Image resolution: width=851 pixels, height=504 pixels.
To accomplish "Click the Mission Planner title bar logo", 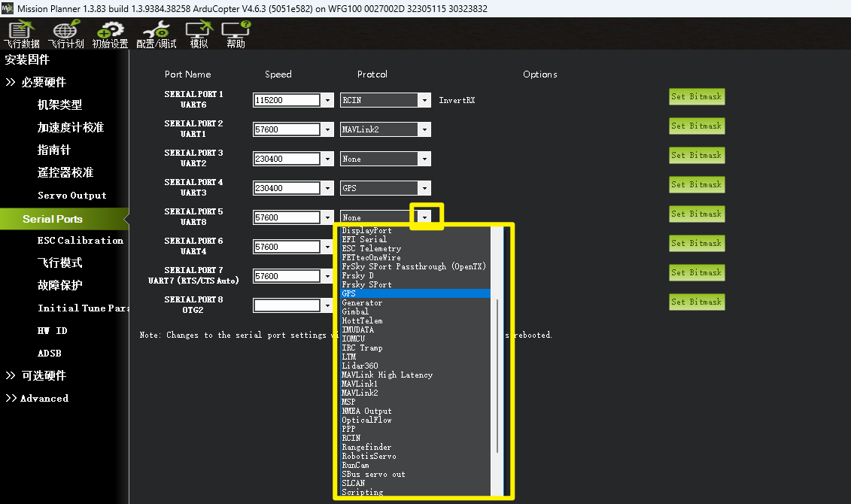I will click(8, 8).
